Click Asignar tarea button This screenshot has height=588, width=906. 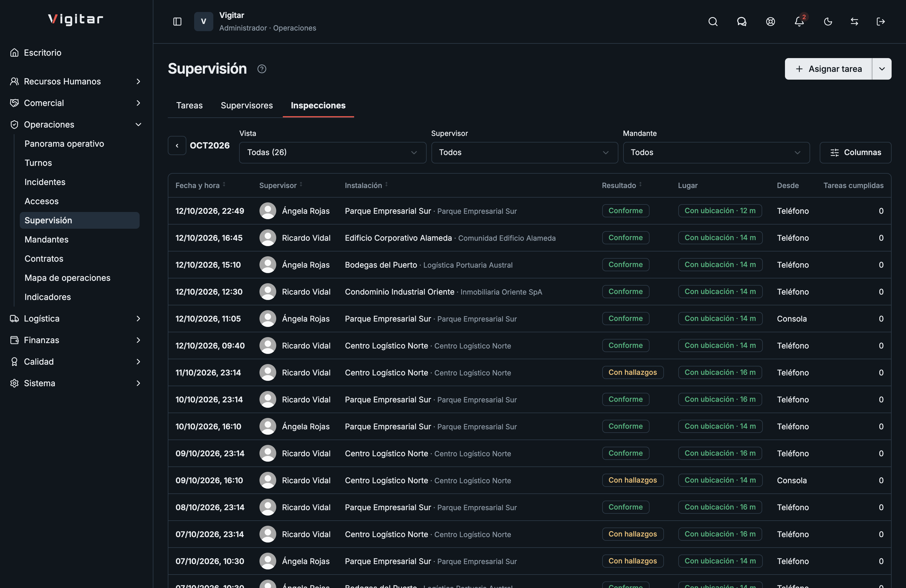(828, 69)
